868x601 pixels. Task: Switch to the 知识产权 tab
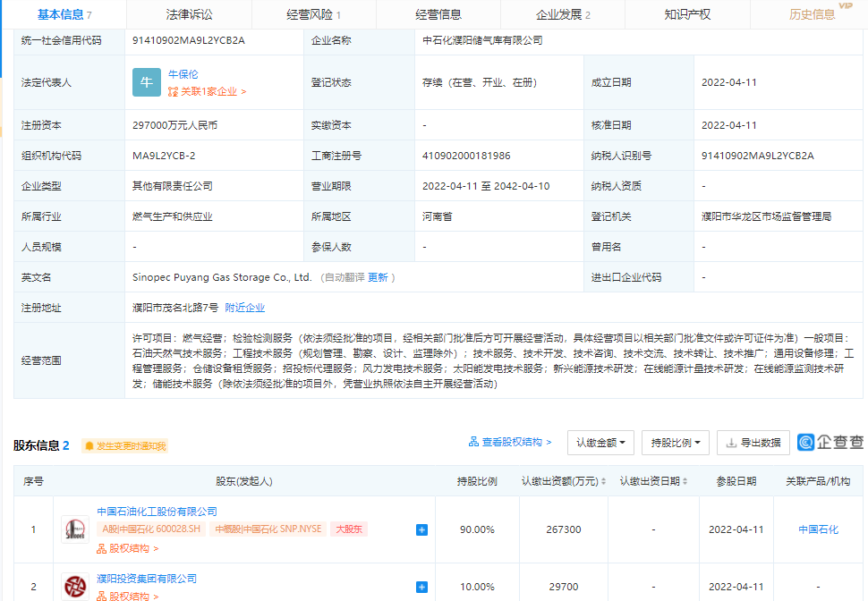(687, 14)
